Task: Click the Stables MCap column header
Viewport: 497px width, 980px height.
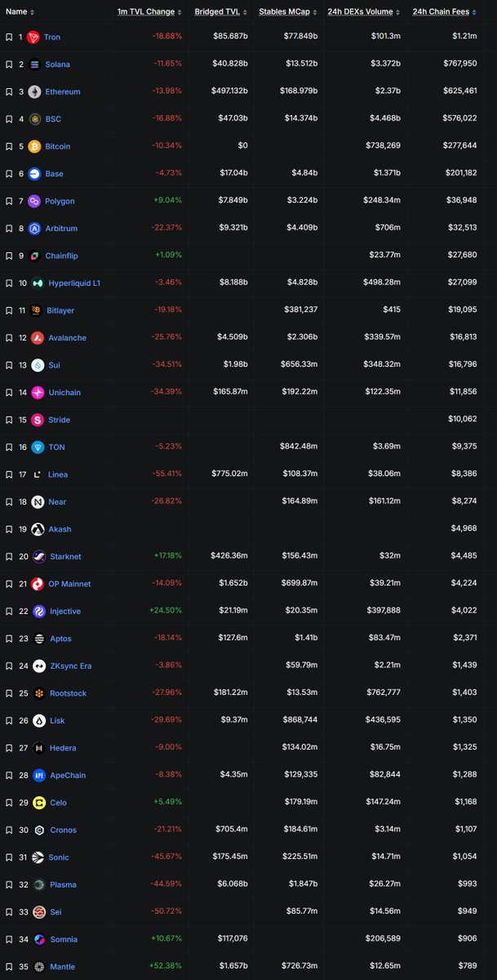Action: pos(278,12)
